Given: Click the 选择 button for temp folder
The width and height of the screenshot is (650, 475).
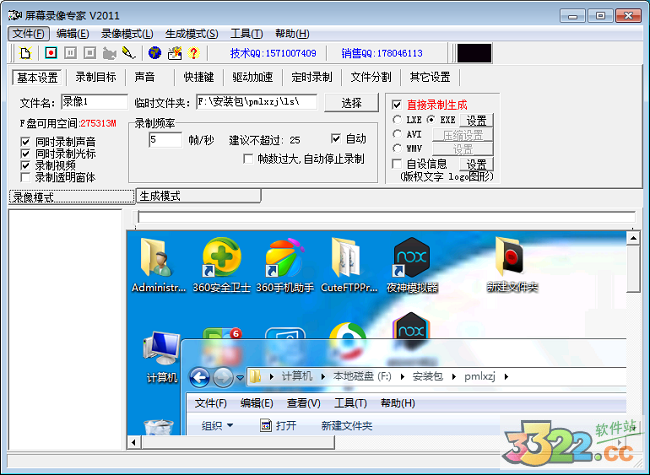Looking at the screenshot, I should coord(351,102).
